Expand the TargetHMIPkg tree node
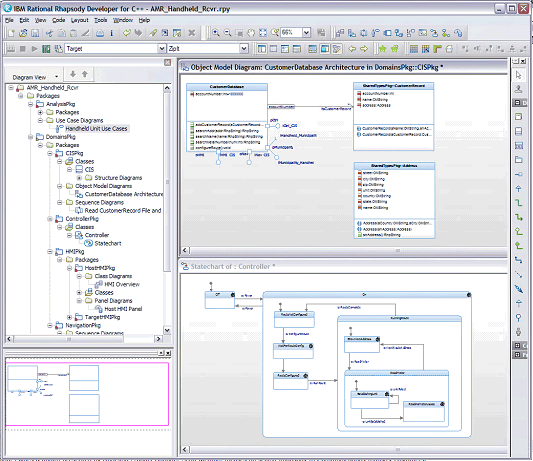The height and width of the screenshot is (461, 533). (x=69, y=317)
